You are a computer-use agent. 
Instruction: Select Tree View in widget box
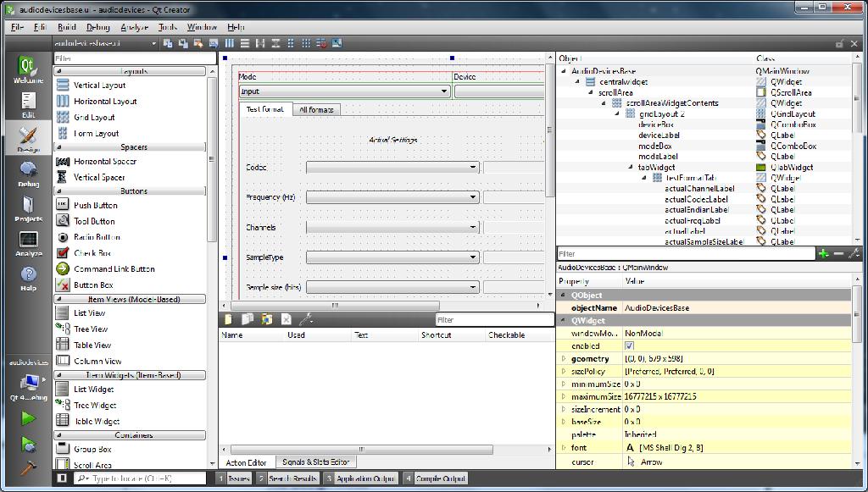click(91, 329)
